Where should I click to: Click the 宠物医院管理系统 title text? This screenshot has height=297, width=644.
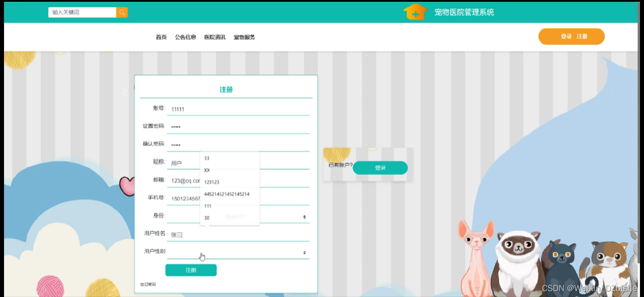(464, 12)
